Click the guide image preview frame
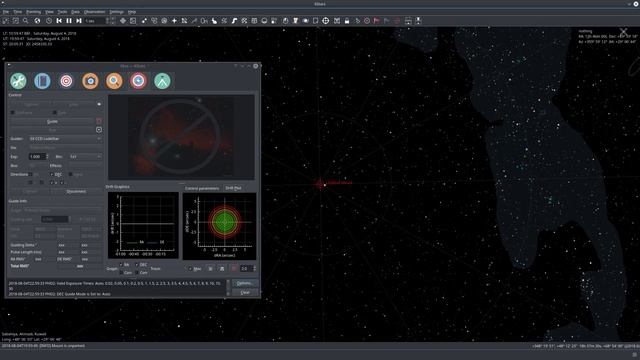This screenshot has width=640, height=360. [x=181, y=138]
